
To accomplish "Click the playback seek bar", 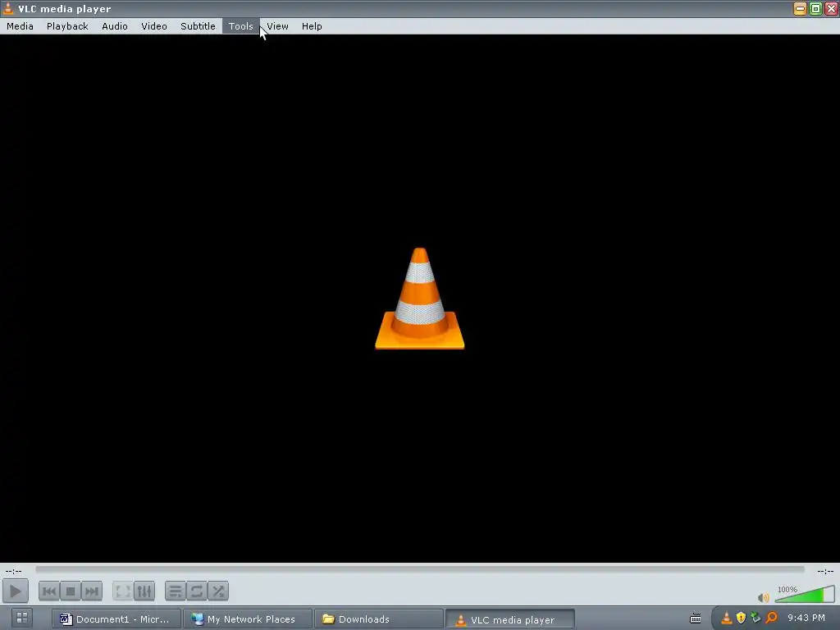I will 420,569.
